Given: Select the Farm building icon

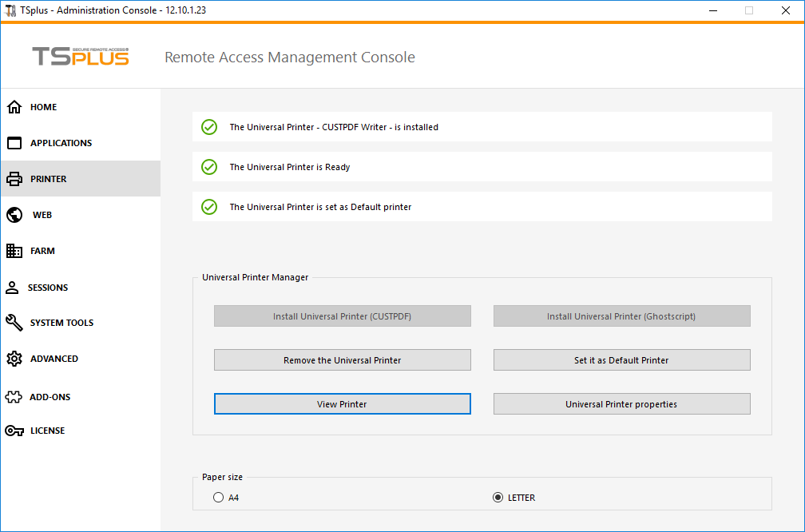Looking at the screenshot, I should 14,251.
